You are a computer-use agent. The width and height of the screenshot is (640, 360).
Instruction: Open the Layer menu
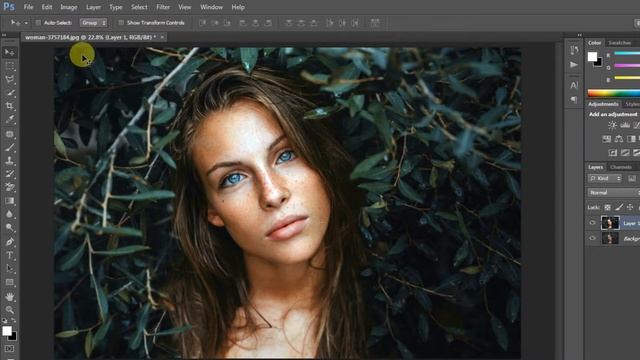pyautogui.click(x=93, y=7)
